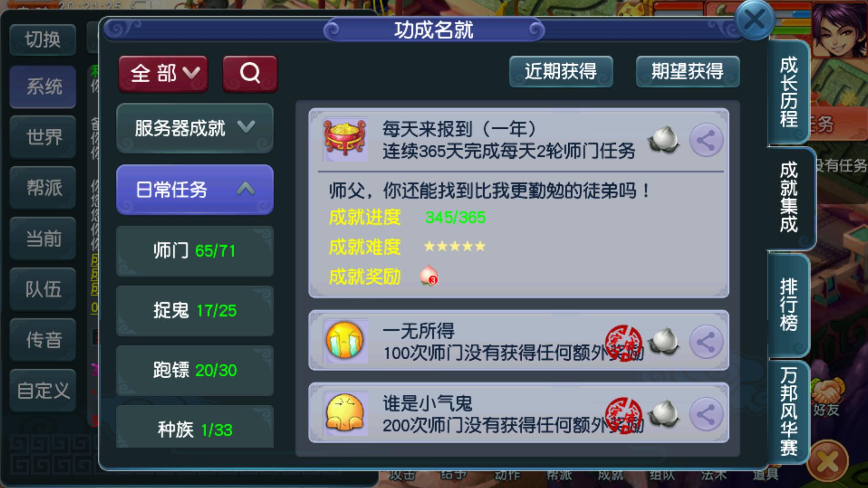Open the 全部 filter dropdown
868x488 pixels.
tap(163, 74)
